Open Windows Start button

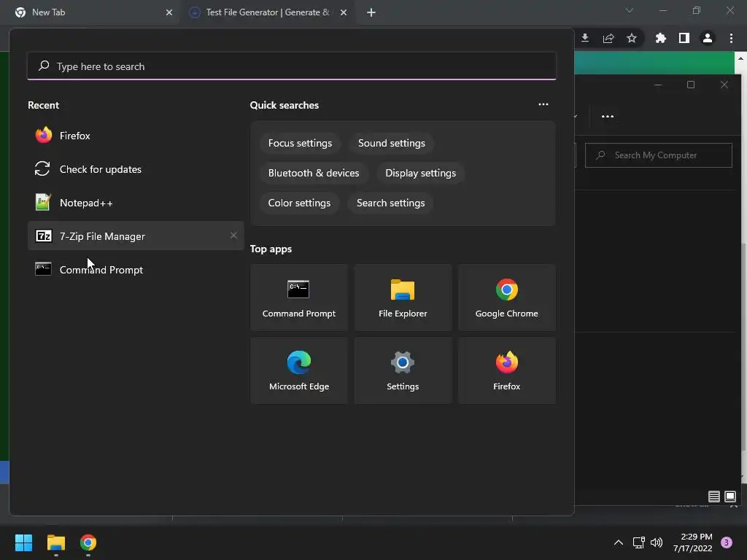[x=24, y=542]
